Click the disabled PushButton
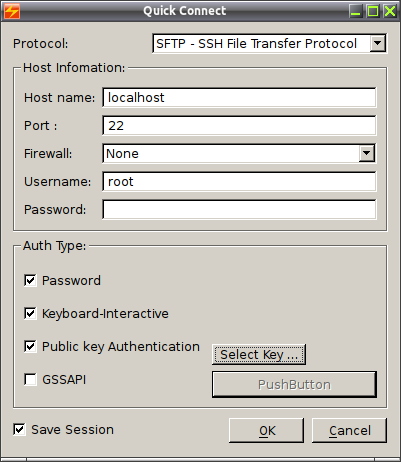The image size is (401, 462). 294,385
